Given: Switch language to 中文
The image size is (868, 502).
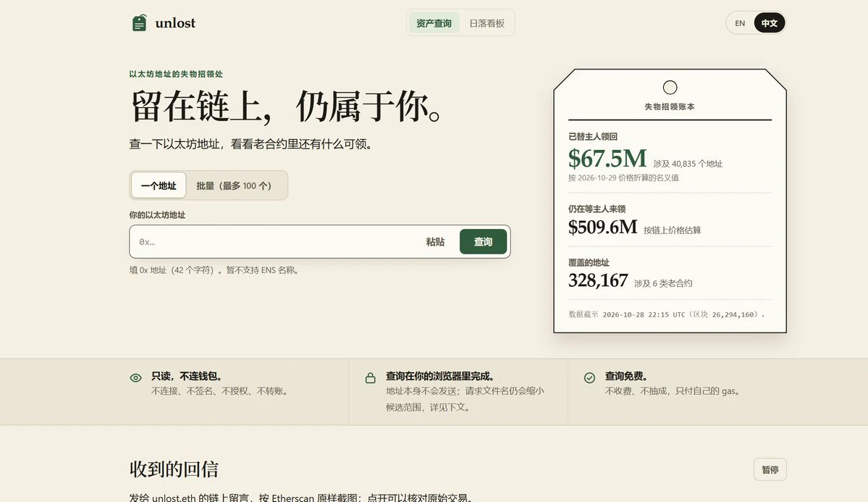Looking at the screenshot, I should point(770,23).
